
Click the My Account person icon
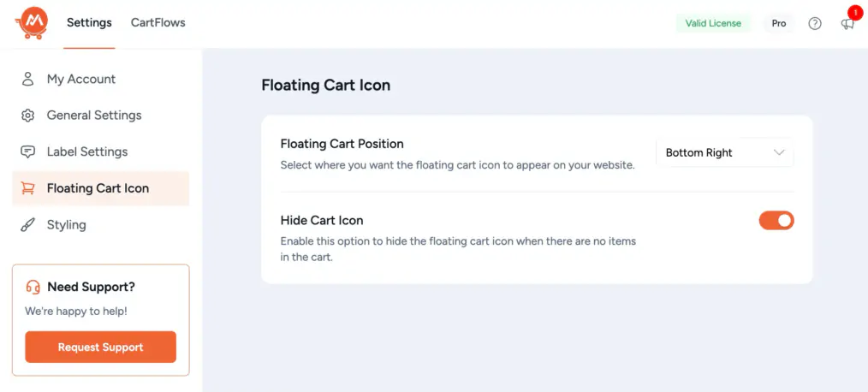pos(28,79)
